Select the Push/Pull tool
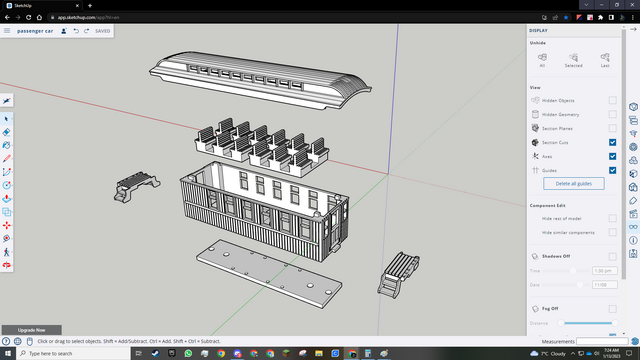 [x=7, y=199]
